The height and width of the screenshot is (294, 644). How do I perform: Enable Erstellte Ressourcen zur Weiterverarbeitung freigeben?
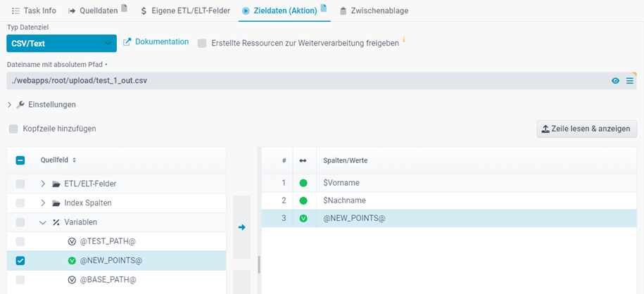click(202, 43)
